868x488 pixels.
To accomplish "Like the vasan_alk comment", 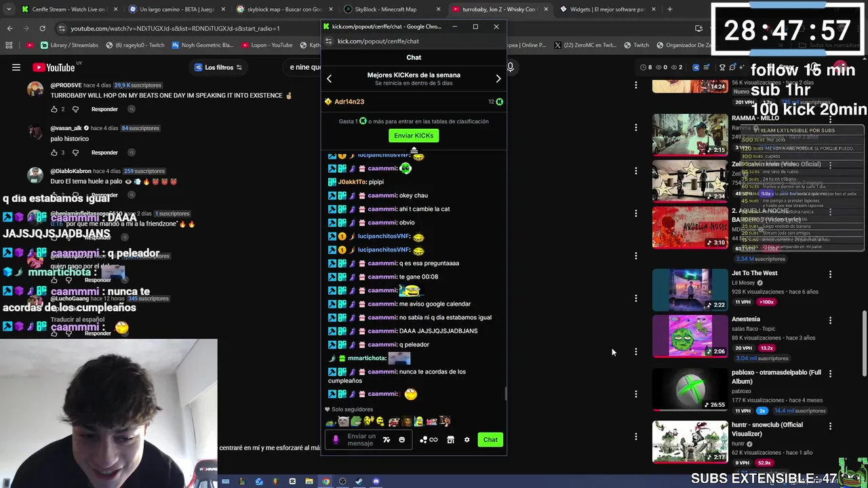I will [54, 152].
